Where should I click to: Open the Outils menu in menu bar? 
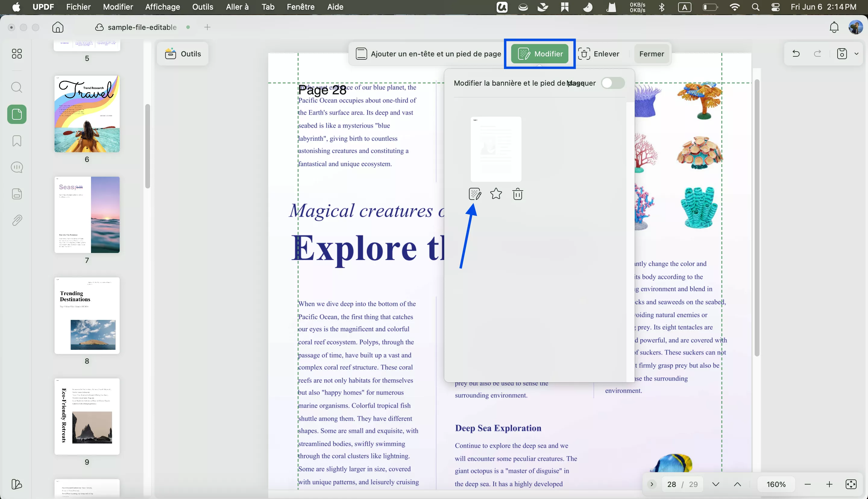tap(203, 7)
